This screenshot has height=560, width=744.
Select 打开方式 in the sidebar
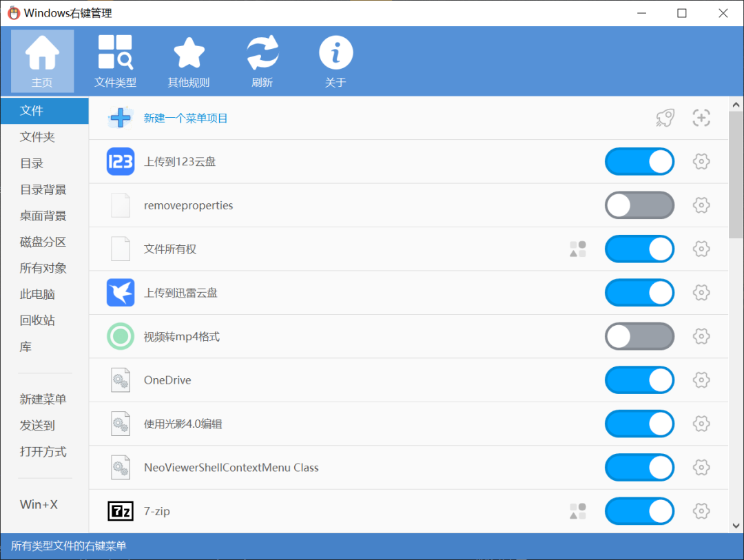pos(45,451)
